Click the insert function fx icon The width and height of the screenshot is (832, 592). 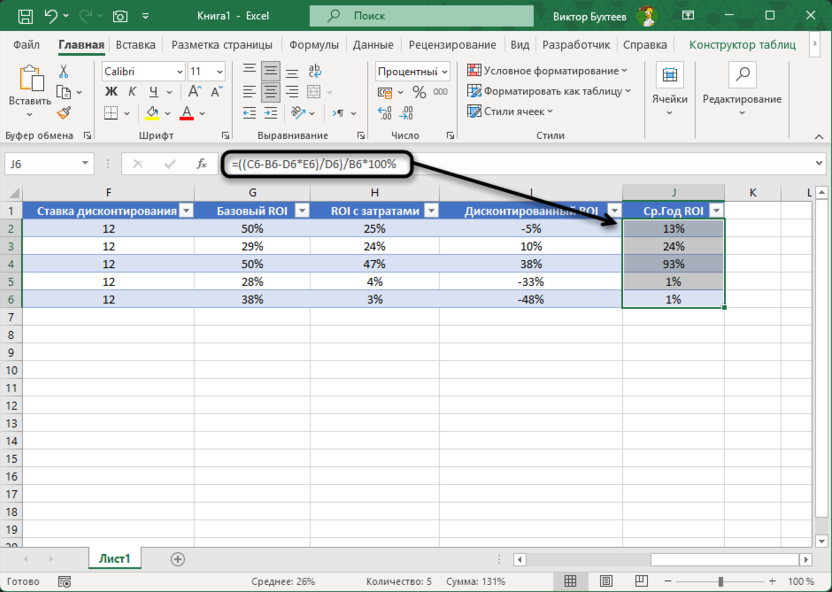point(201,164)
